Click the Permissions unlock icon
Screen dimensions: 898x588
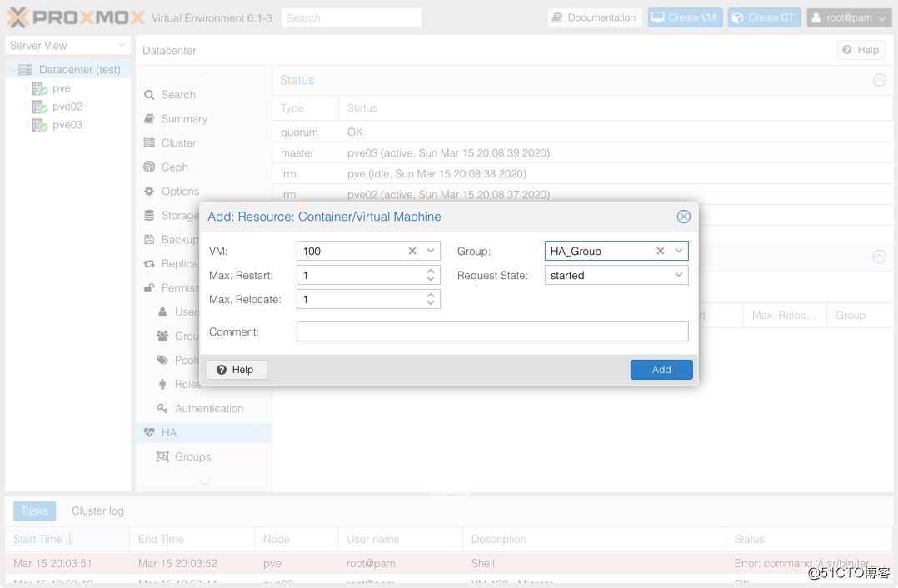[149, 287]
